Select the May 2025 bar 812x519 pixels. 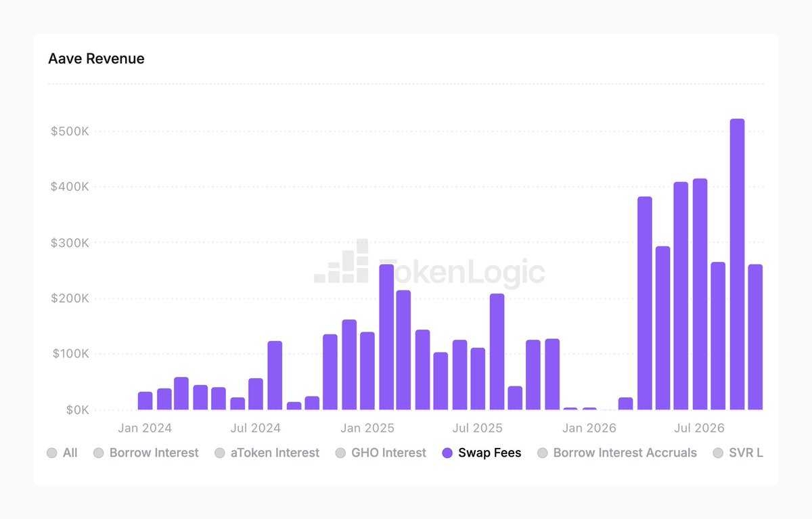(x=441, y=381)
